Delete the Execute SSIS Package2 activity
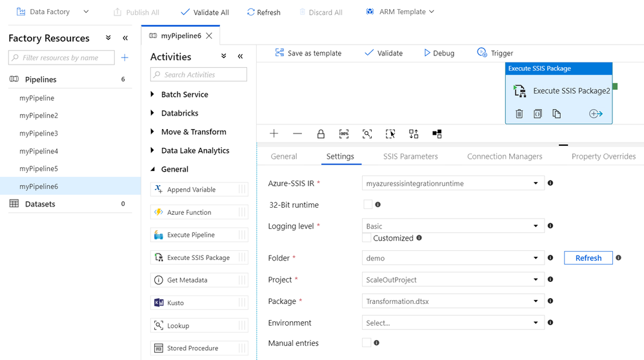Screen dimensions: 644x360 click(519, 114)
